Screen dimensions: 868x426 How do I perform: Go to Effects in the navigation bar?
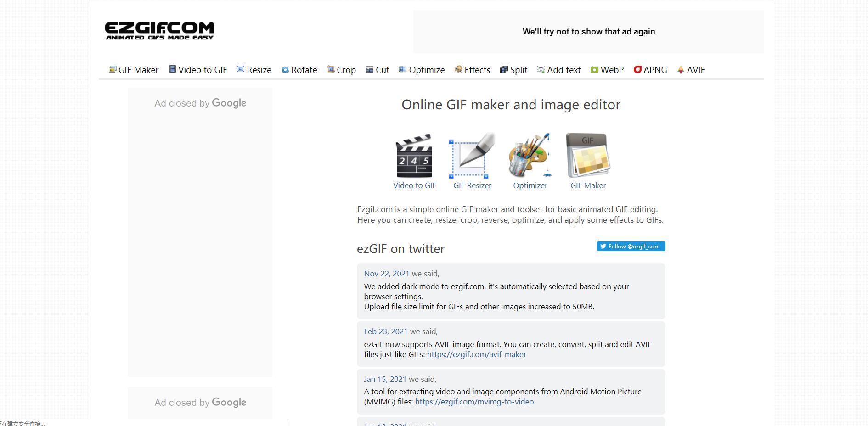[472, 70]
